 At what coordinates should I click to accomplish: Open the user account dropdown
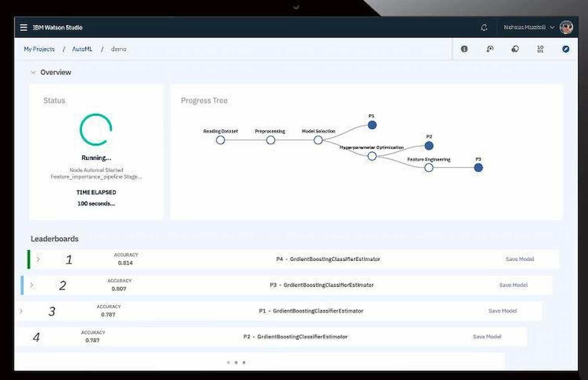552,27
